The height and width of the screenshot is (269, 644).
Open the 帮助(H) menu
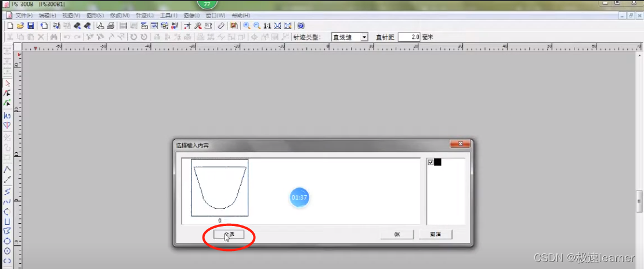(240, 15)
